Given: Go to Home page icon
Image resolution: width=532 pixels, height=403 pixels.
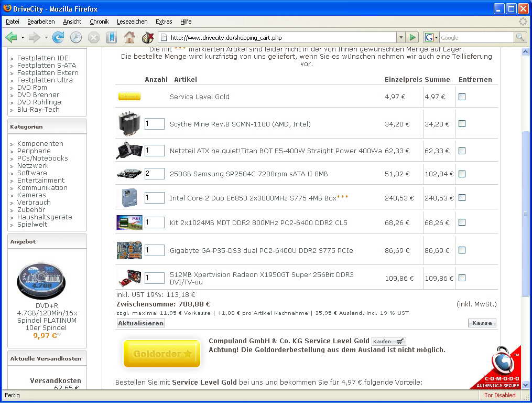Looking at the screenshot, I should [129, 37].
